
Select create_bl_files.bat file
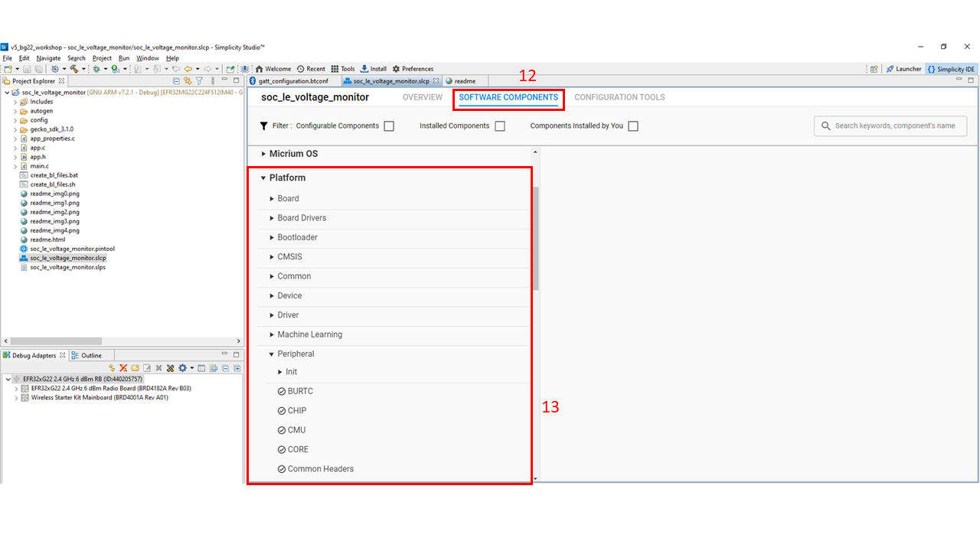54,175
